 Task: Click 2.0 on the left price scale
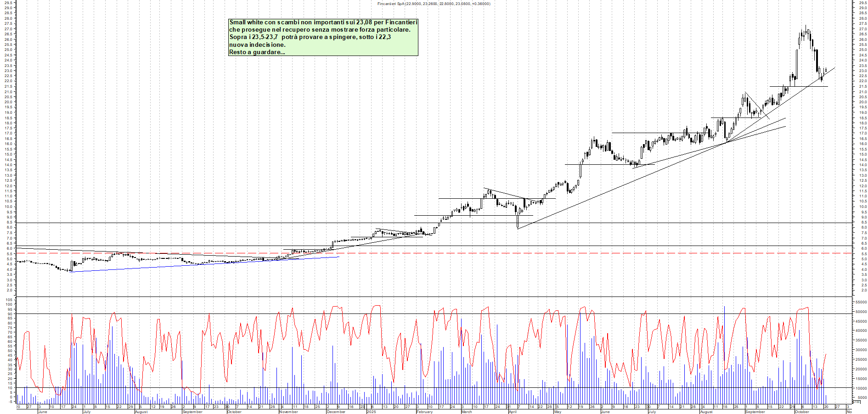(9, 291)
